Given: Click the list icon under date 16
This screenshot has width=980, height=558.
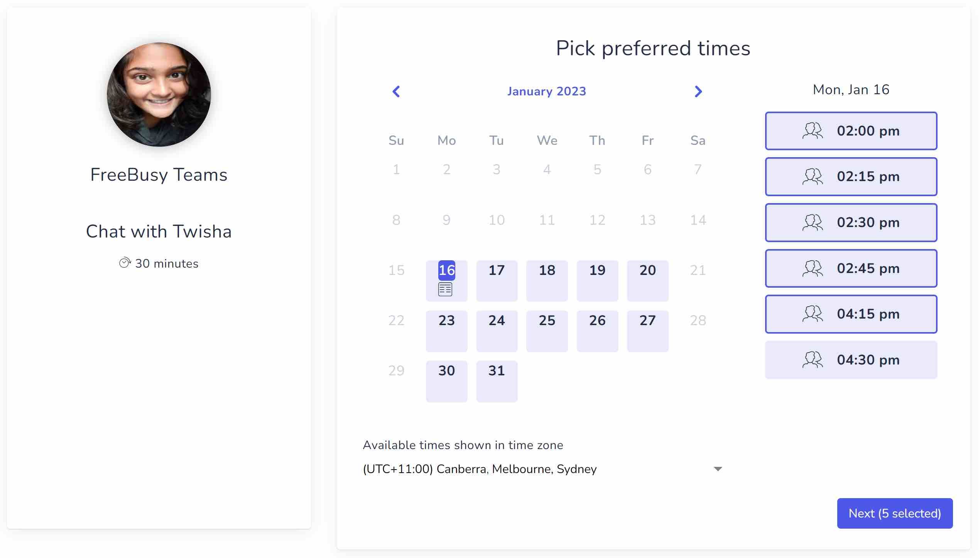Looking at the screenshot, I should [x=445, y=289].
